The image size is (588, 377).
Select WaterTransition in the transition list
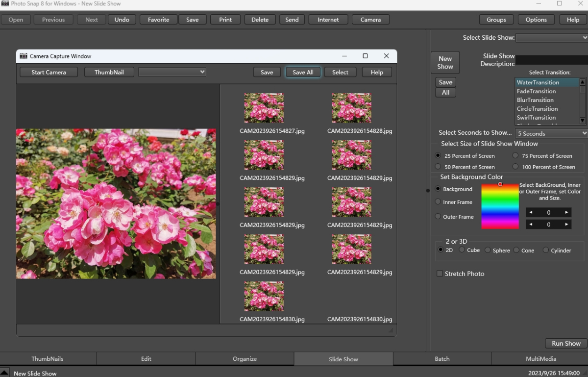[x=547, y=82]
